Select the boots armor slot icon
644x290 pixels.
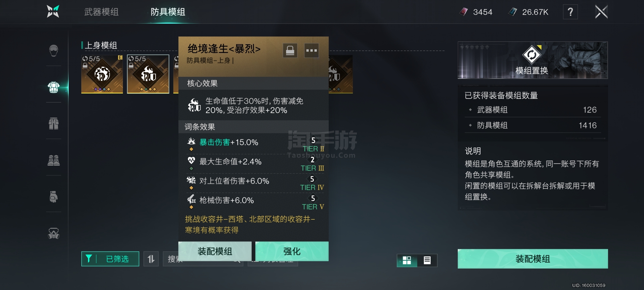[54, 160]
